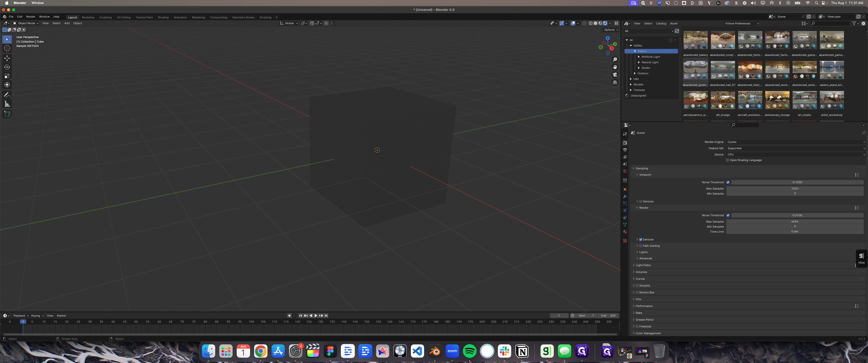Open the Keying popover in timeline
The height and width of the screenshot is (363, 868).
[x=37, y=316]
